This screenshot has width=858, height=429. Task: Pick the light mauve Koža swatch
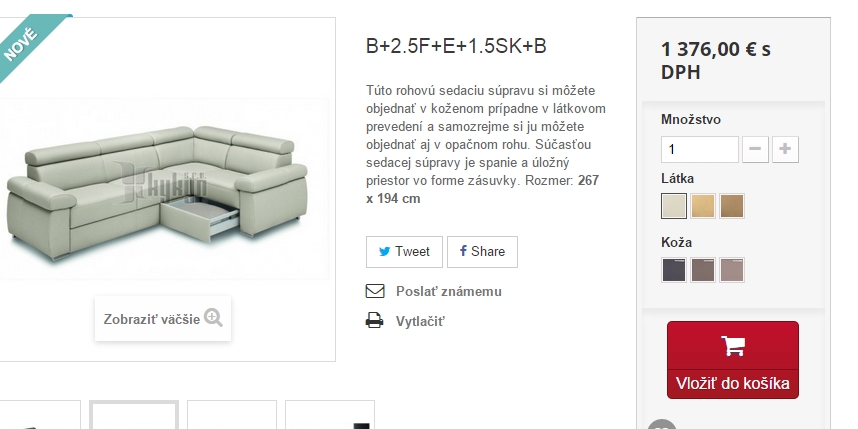[732, 270]
